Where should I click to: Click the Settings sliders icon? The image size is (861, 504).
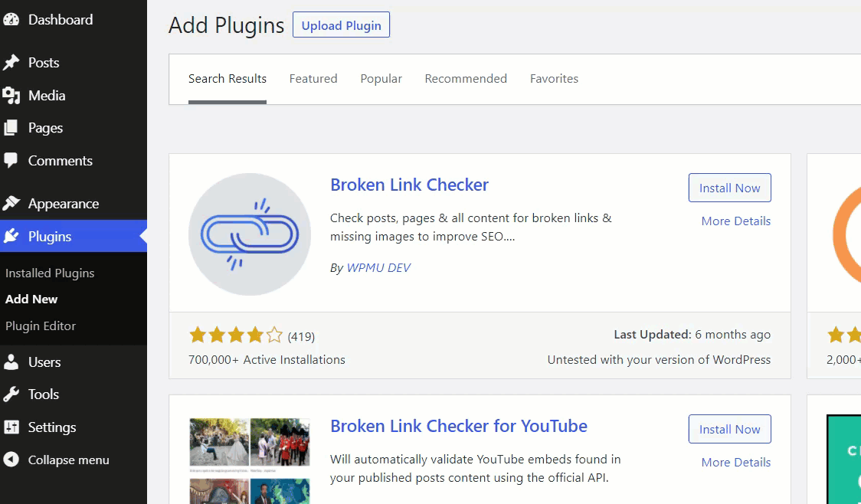11,427
